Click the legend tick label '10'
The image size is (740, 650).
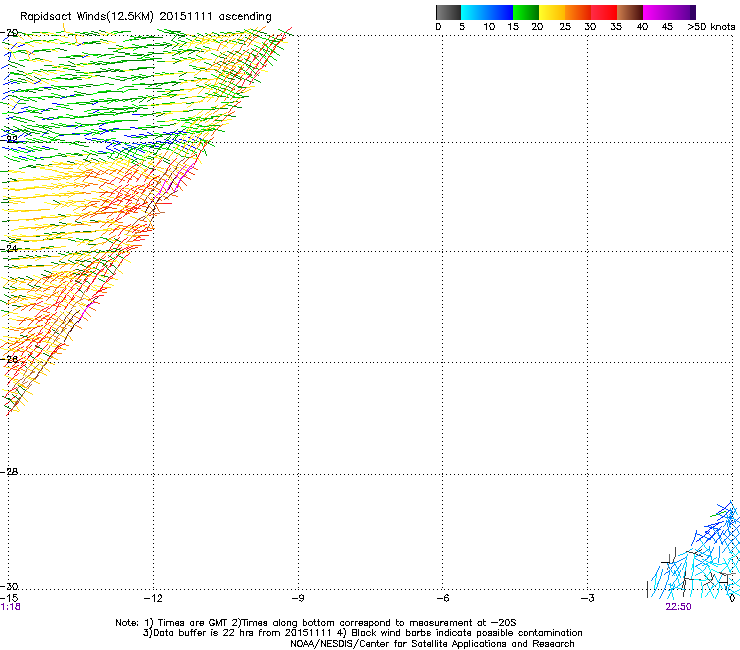click(x=488, y=27)
